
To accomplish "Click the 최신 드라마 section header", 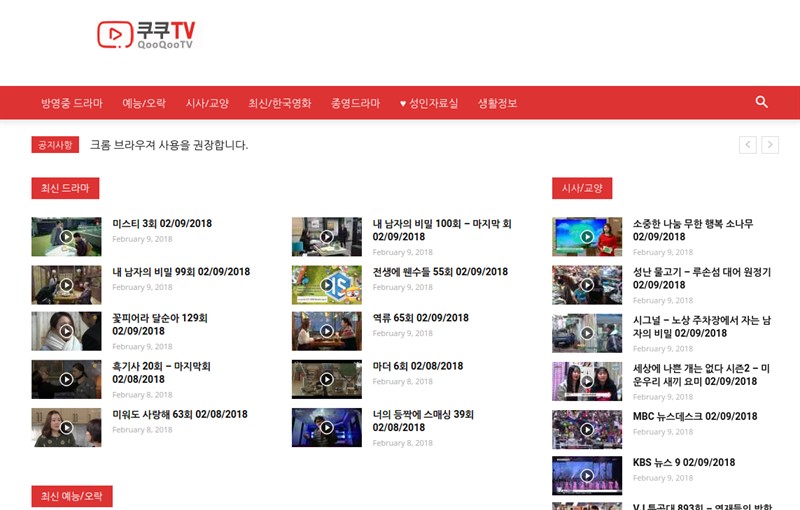I will coord(65,188).
